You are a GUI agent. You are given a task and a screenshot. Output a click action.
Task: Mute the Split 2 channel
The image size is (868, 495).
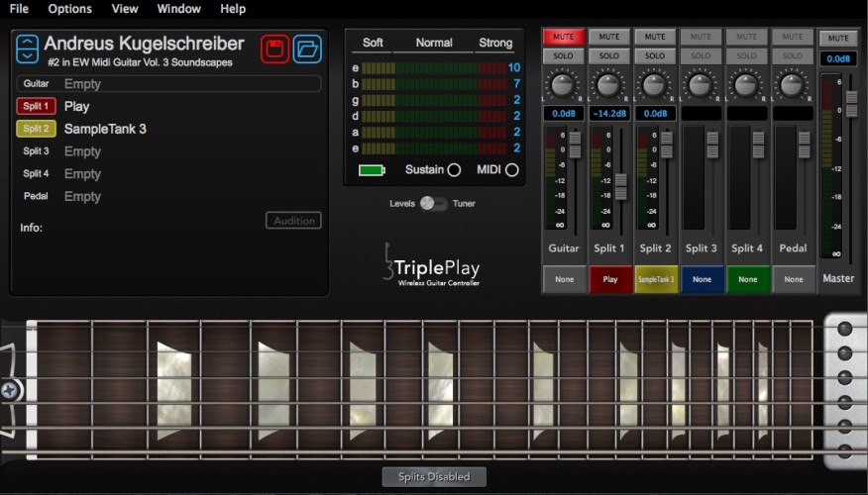pos(655,37)
